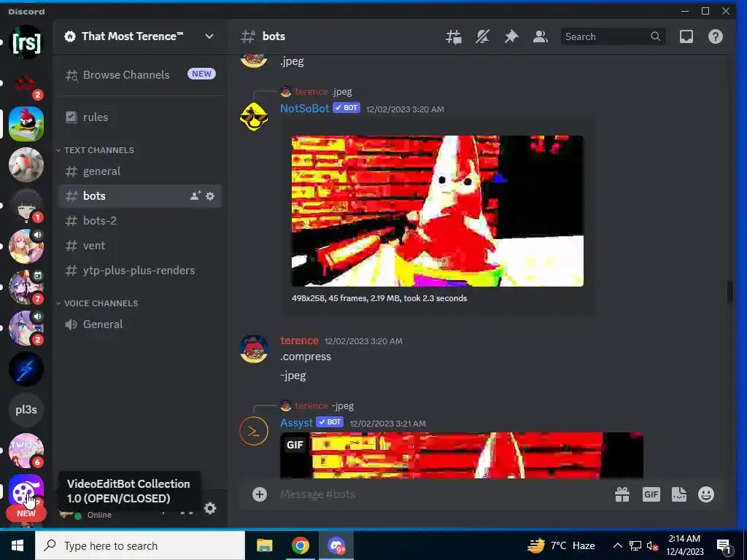The height and width of the screenshot is (560, 747).
Task: Open the Threads icon in channel header
Action: click(453, 36)
